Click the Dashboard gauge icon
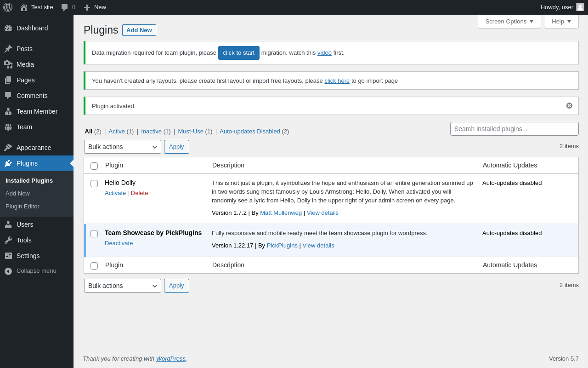The image size is (588, 368). pos(8,28)
